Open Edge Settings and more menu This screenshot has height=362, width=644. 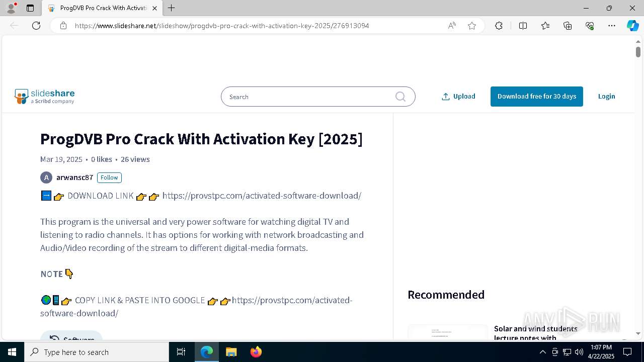pos(612,26)
